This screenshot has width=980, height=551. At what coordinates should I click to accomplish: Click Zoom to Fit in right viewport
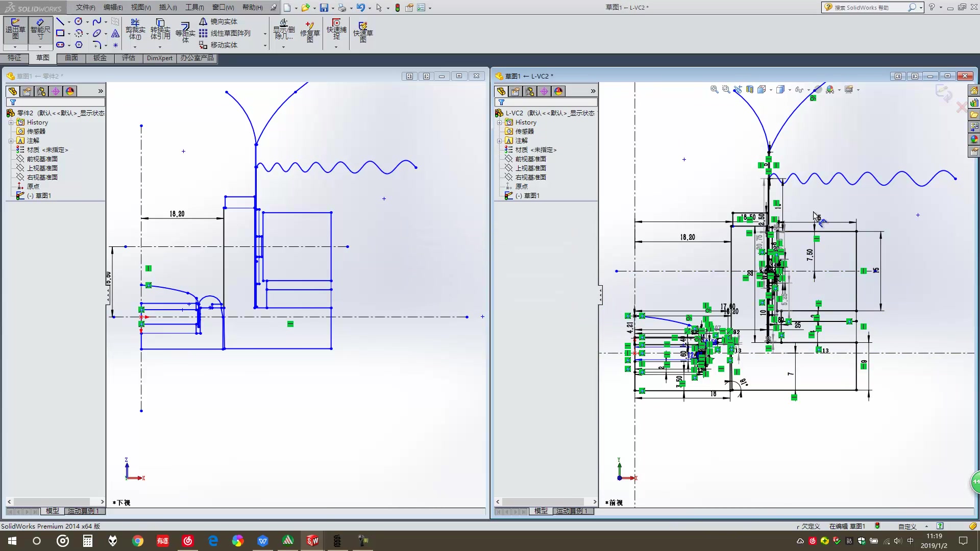click(x=714, y=89)
